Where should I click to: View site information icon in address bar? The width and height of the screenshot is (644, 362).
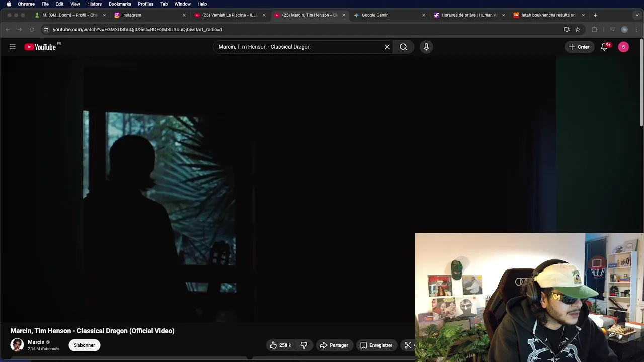tap(46, 29)
